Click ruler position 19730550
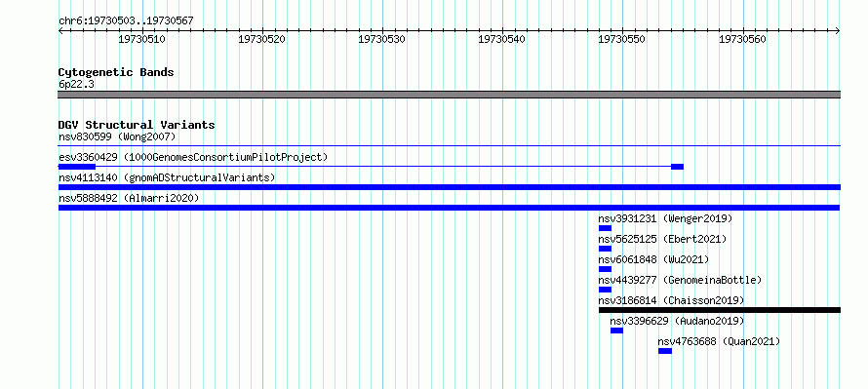This screenshot has height=389, width=868. click(622, 39)
